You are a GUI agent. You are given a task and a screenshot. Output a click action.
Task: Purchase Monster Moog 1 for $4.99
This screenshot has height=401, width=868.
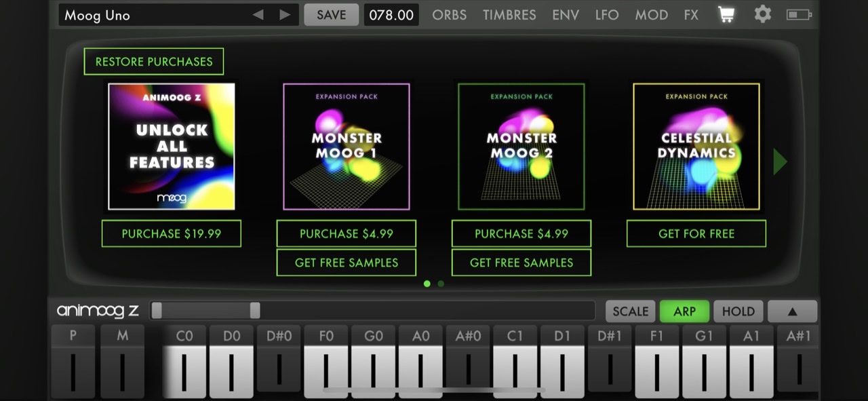click(347, 233)
